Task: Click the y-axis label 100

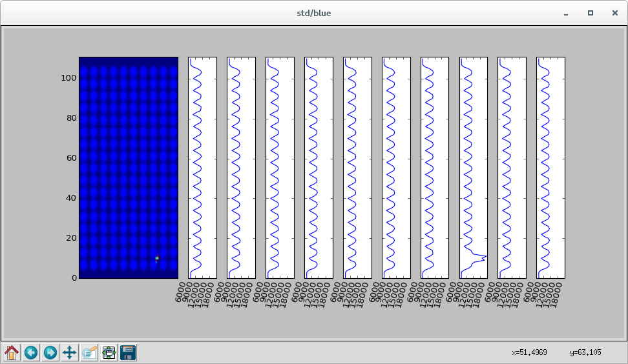Action: (x=68, y=78)
